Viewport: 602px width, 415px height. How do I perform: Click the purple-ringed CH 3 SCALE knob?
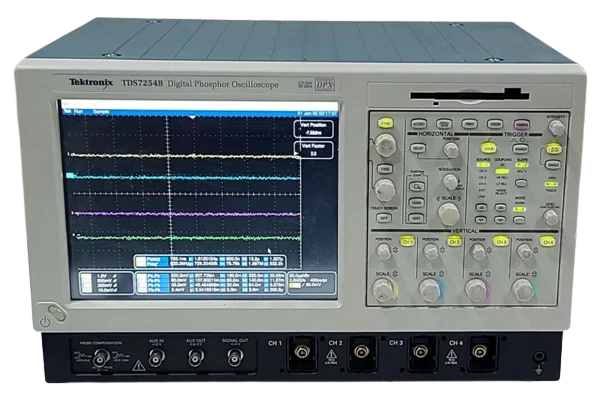476,290
